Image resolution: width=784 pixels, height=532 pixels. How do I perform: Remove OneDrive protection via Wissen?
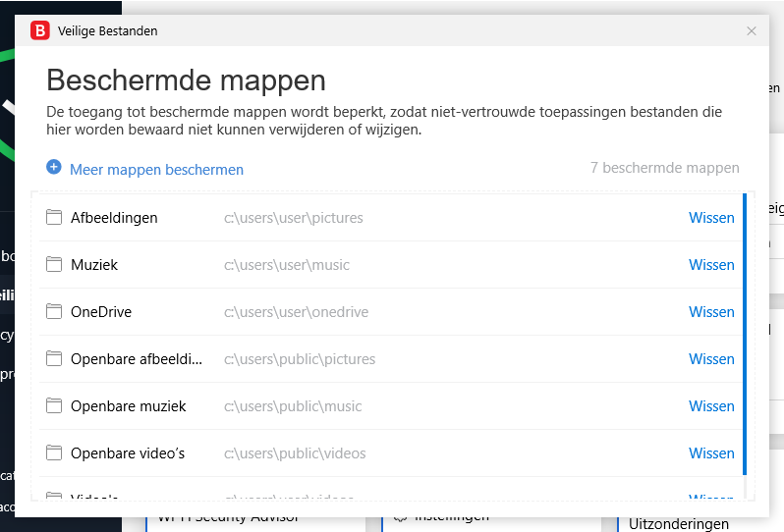[711, 312]
